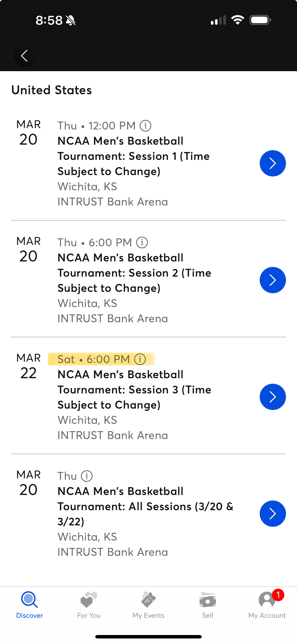Select the Session 2 event title
This screenshot has height=644, width=297.
[134, 273]
